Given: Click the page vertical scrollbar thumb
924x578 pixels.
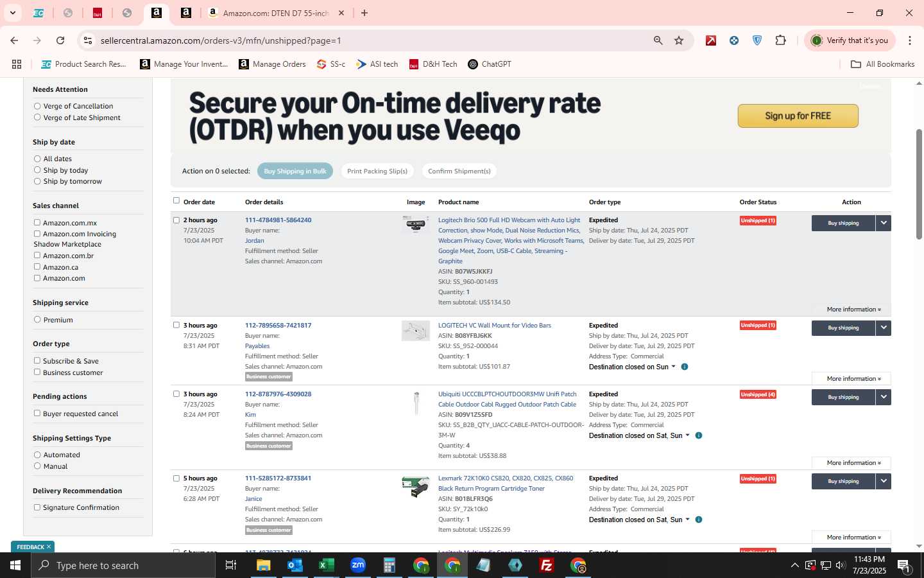Looking at the screenshot, I should pos(919,184).
